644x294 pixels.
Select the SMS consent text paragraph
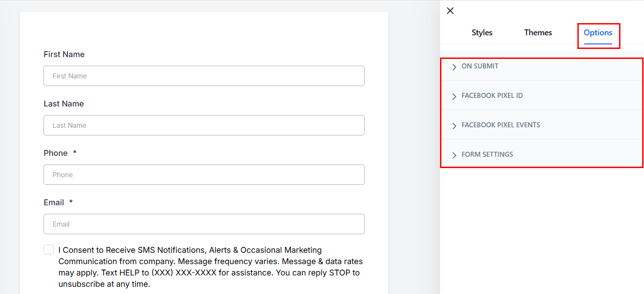coord(210,267)
